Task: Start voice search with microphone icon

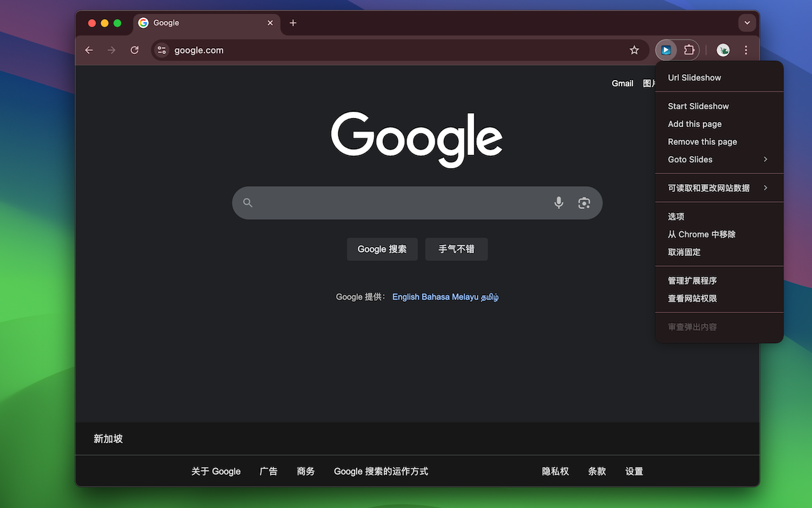Action: (559, 203)
